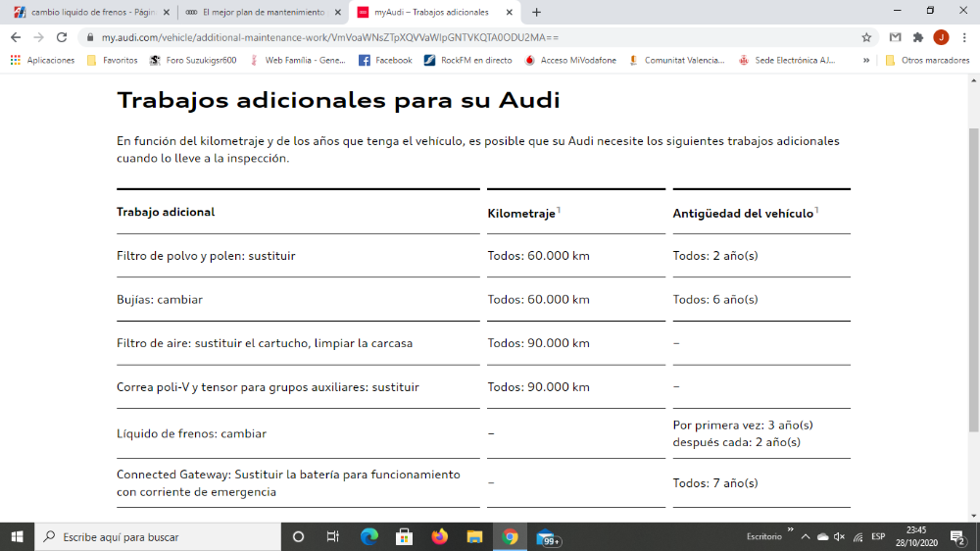Open the Sede Electrónica bookmark
The height and width of the screenshot is (551, 980).
click(787, 60)
